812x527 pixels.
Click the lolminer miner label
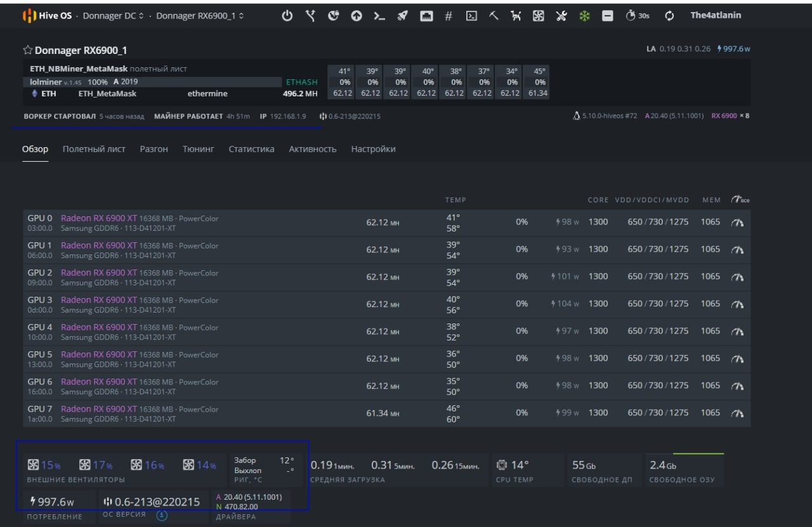pyautogui.click(x=46, y=82)
